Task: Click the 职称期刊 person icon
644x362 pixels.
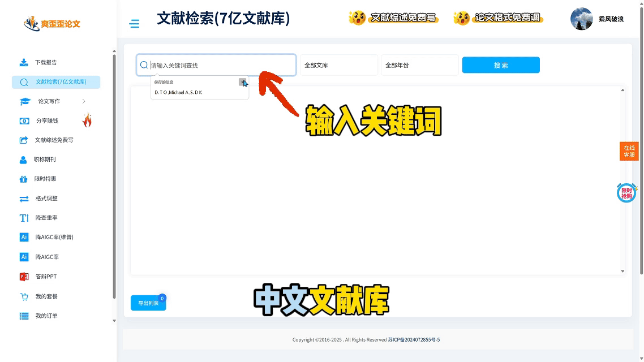Action: (23, 160)
